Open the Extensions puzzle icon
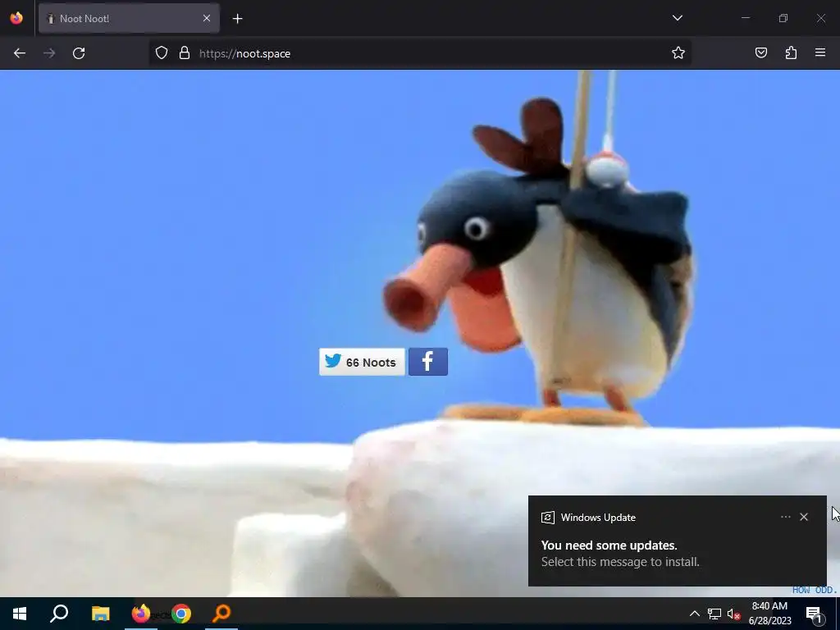This screenshot has width=840, height=630. coord(791,53)
